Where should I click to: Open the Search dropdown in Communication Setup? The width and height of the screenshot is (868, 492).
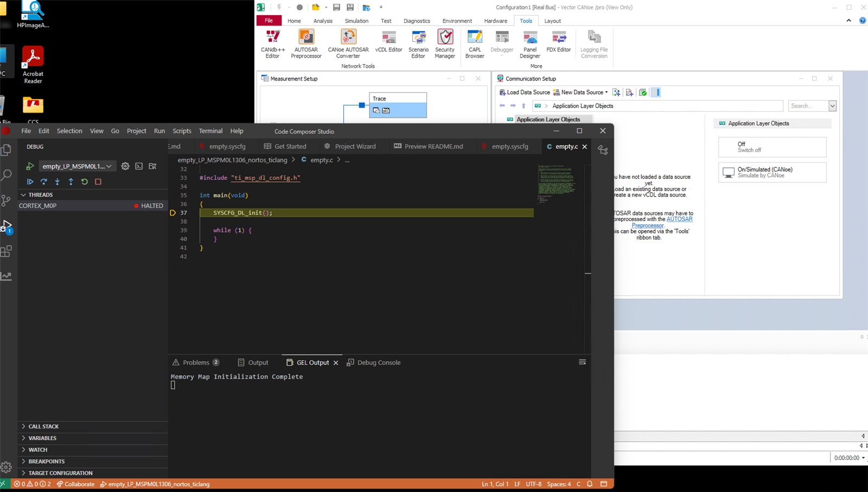[832, 106]
